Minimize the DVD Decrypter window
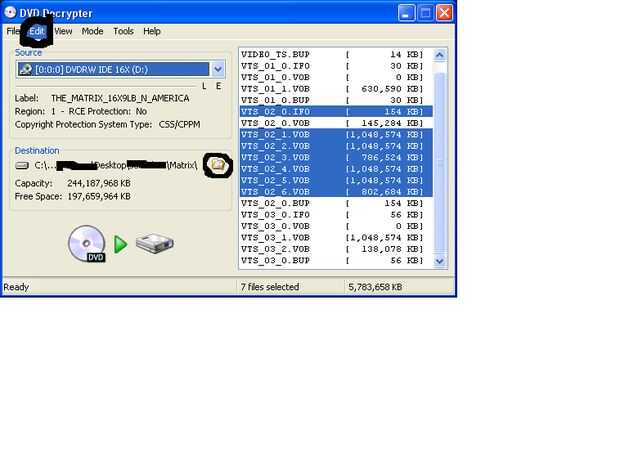Viewport: 620px width, 466px height. coord(406,13)
